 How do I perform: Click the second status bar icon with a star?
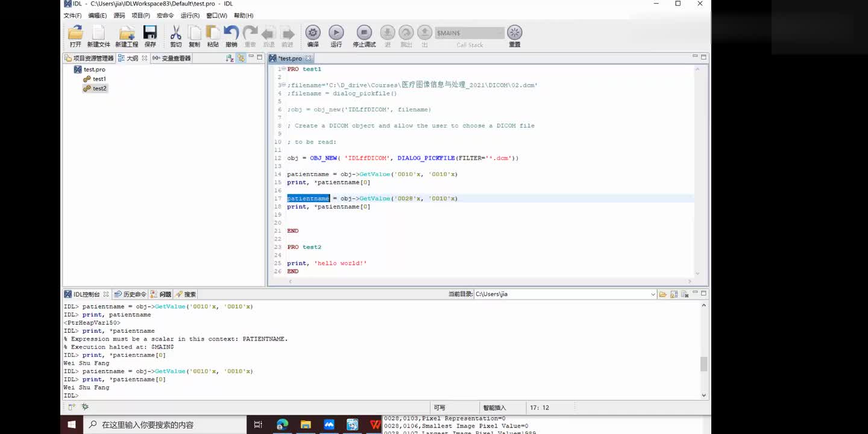[85, 407]
